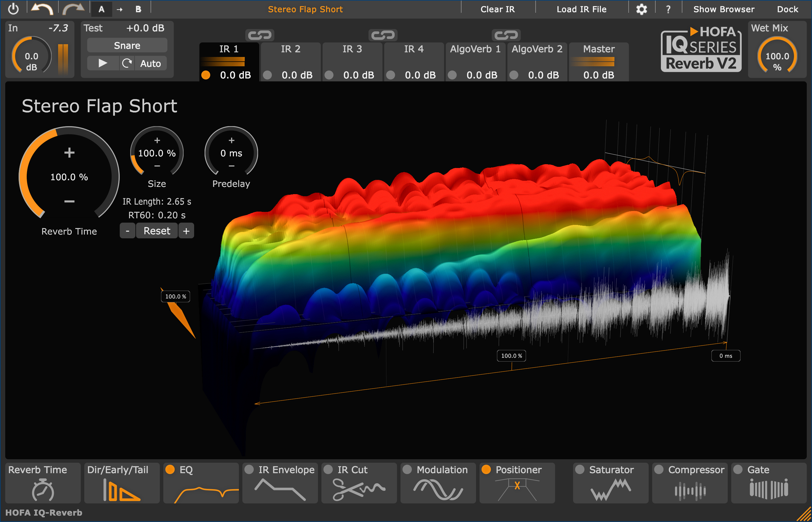Open the Snare test signal dropdown

pyautogui.click(x=127, y=45)
